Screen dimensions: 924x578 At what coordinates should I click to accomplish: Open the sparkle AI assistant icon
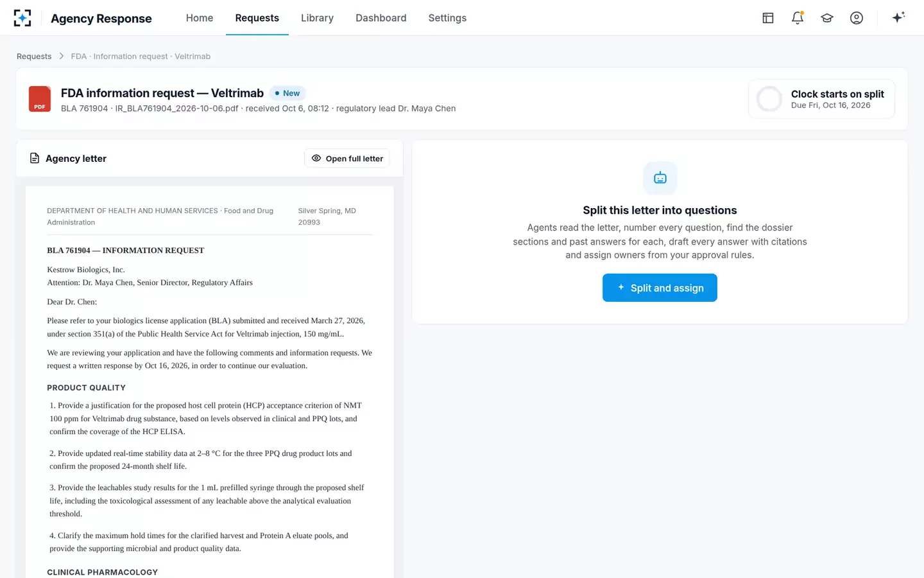pyautogui.click(x=898, y=17)
